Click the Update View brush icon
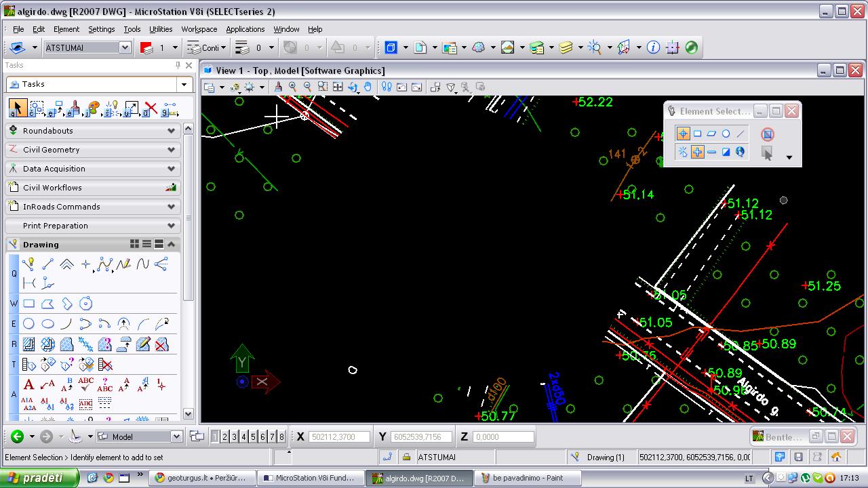 [278, 87]
